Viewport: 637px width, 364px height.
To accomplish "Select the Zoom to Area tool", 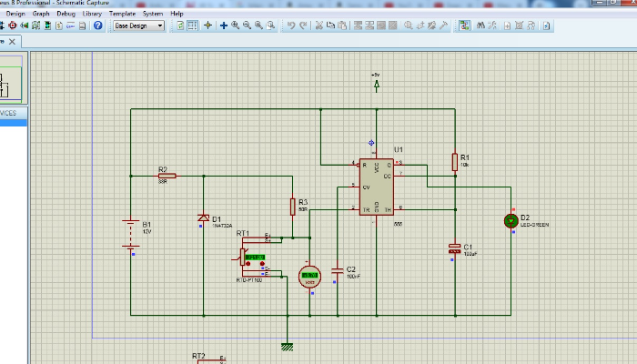I will coord(270,25).
